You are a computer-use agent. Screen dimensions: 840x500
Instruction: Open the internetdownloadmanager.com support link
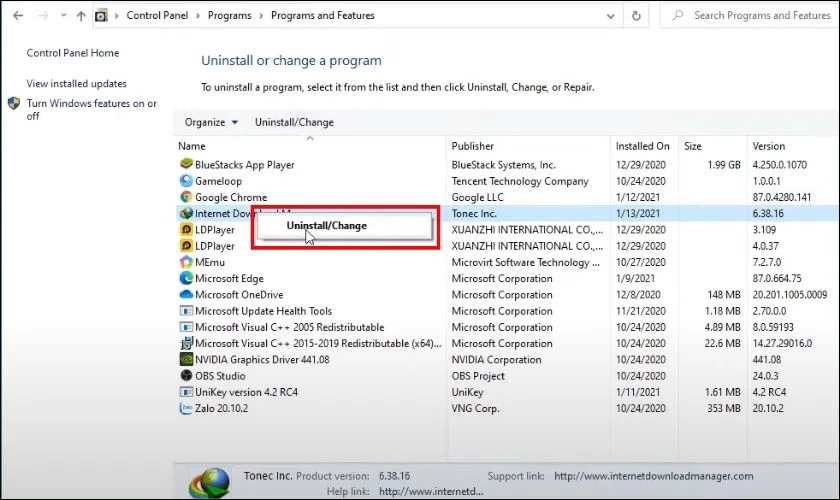click(654, 476)
